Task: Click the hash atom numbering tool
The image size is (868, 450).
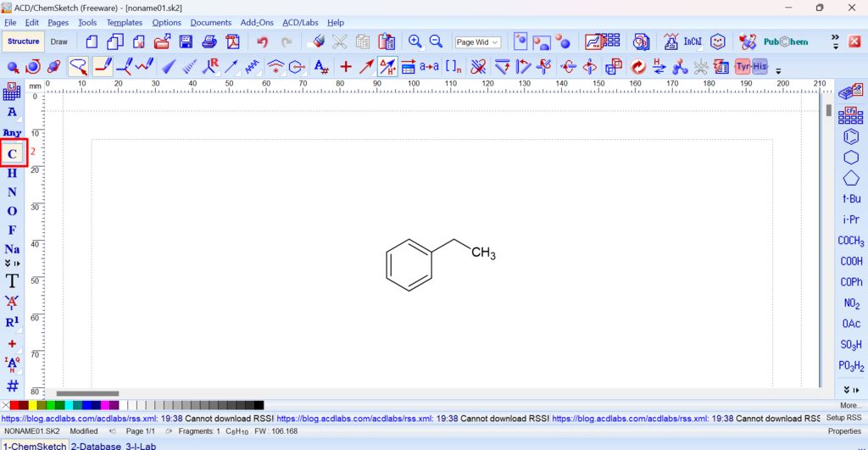Action: click(x=12, y=386)
